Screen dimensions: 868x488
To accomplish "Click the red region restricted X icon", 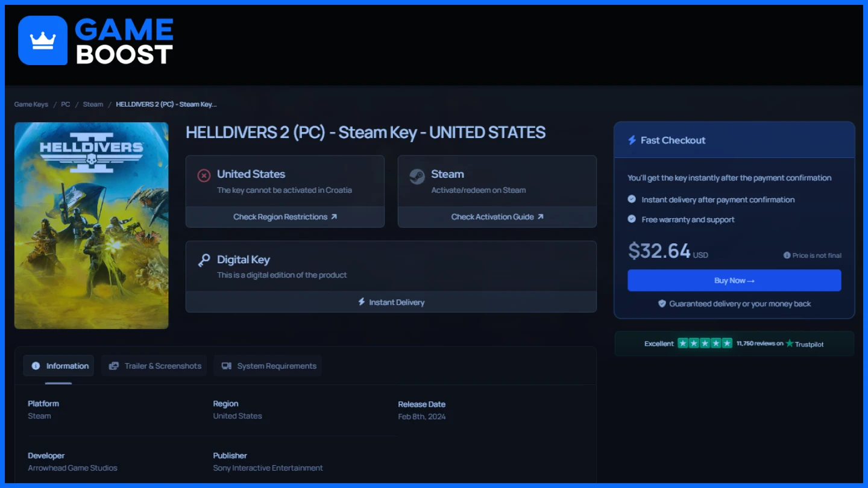I will click(x=204, y=175).
